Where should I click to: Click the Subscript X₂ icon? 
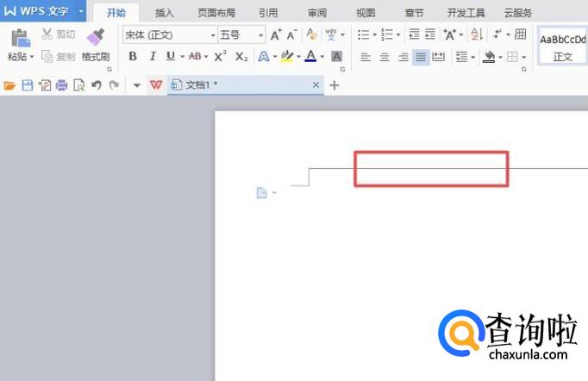coord(241,56)
